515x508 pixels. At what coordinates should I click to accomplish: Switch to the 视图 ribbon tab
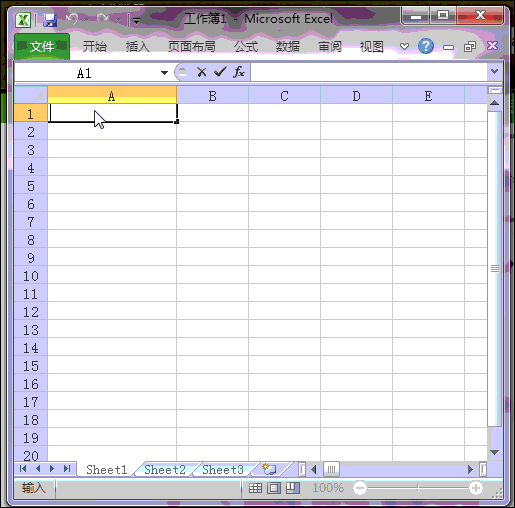point(371,46)
